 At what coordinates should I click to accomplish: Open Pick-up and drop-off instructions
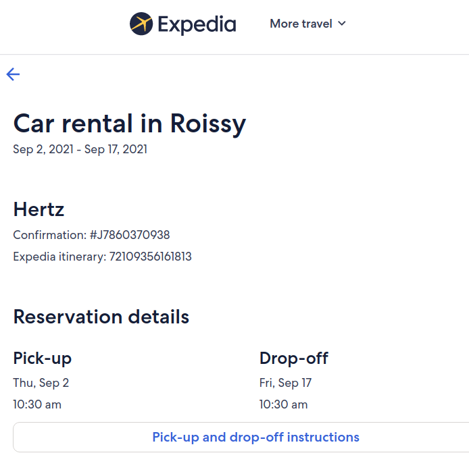coord(255,437)
